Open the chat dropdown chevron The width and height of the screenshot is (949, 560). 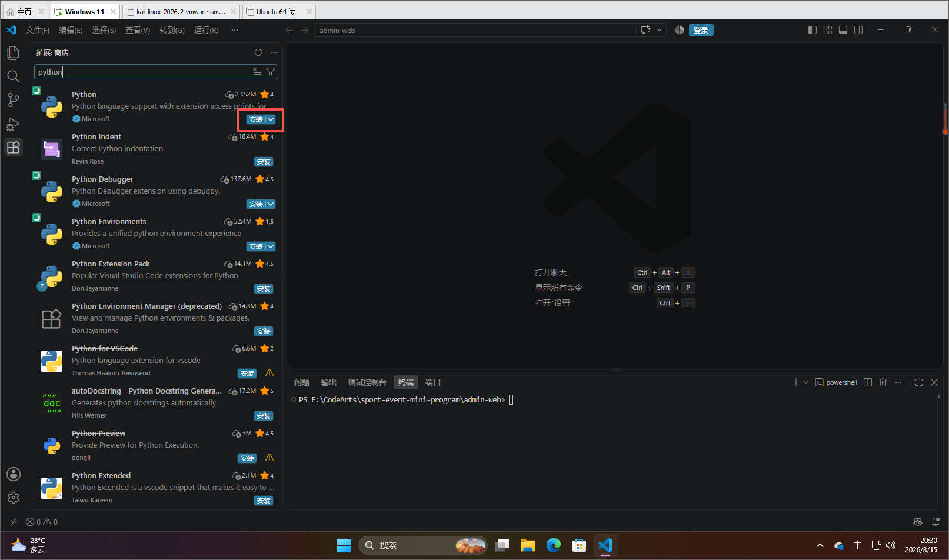pos(660,30)
